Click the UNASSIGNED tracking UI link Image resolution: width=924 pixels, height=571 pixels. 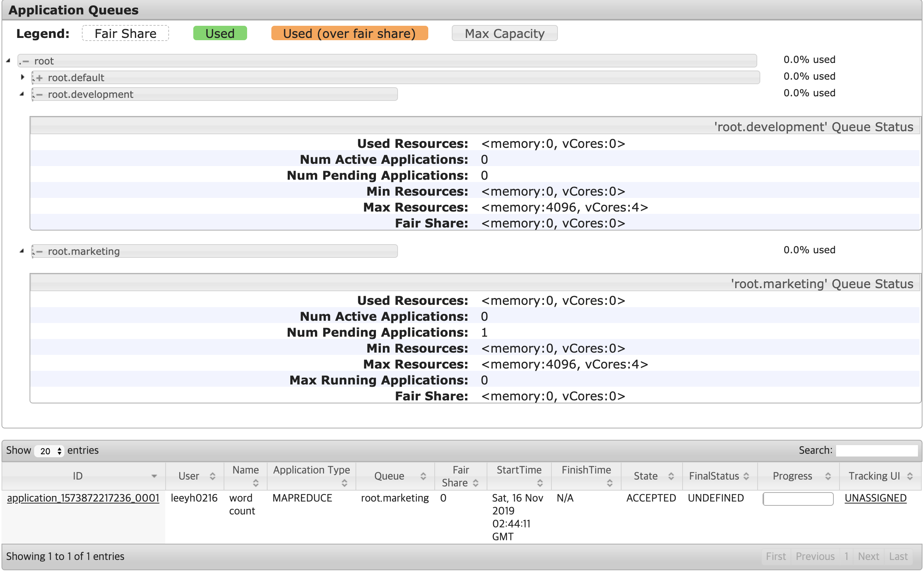(875, 498)
